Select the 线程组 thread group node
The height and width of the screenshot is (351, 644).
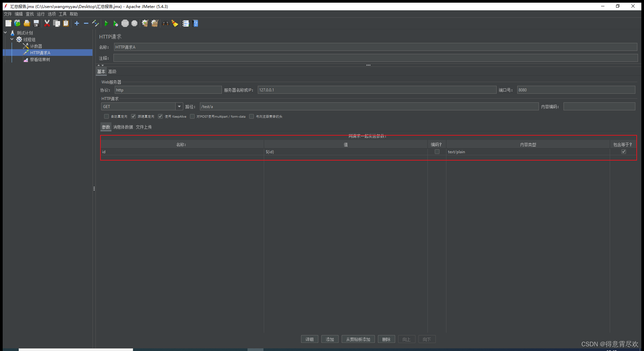pos(29,40)
